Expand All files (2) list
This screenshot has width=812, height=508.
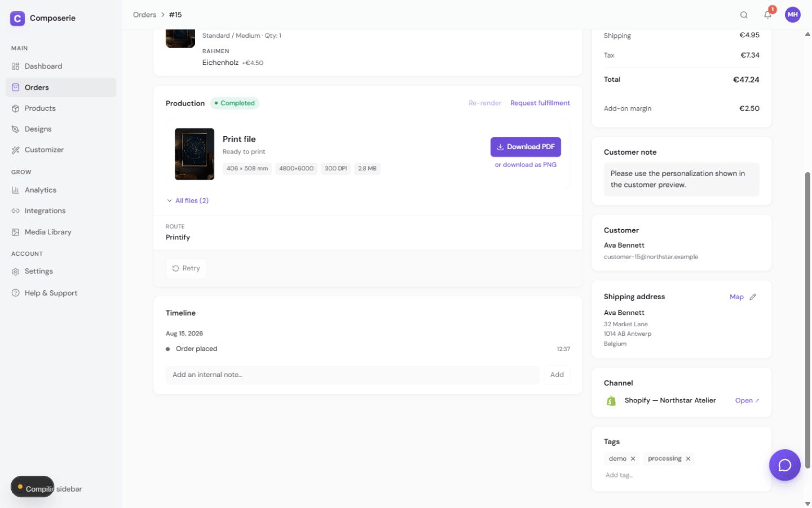188,201
